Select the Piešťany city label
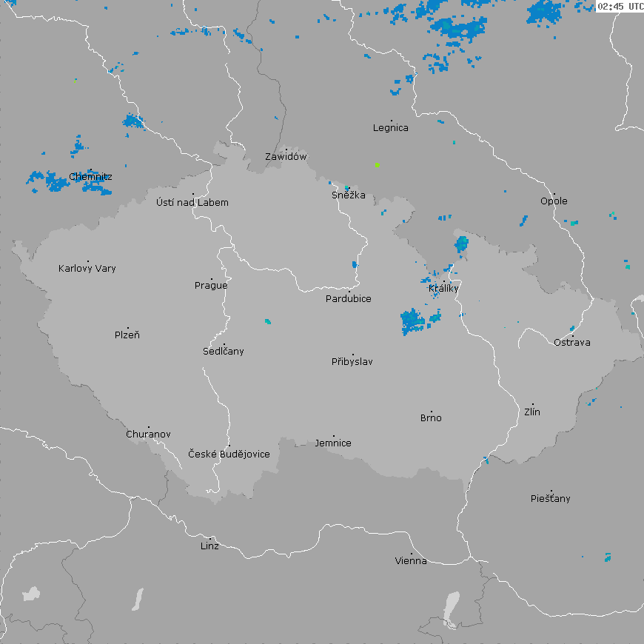The image size is (644, 644). click(x=551, y=499)
